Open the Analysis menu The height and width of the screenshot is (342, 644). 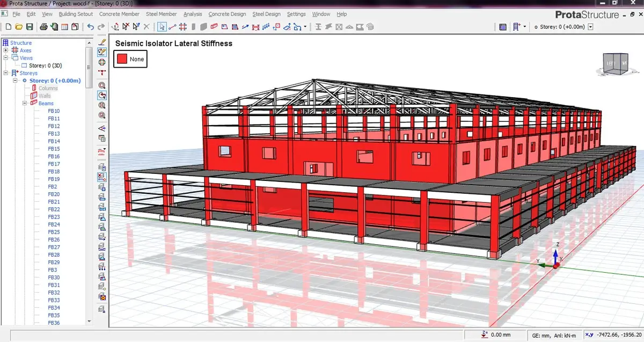193,14
